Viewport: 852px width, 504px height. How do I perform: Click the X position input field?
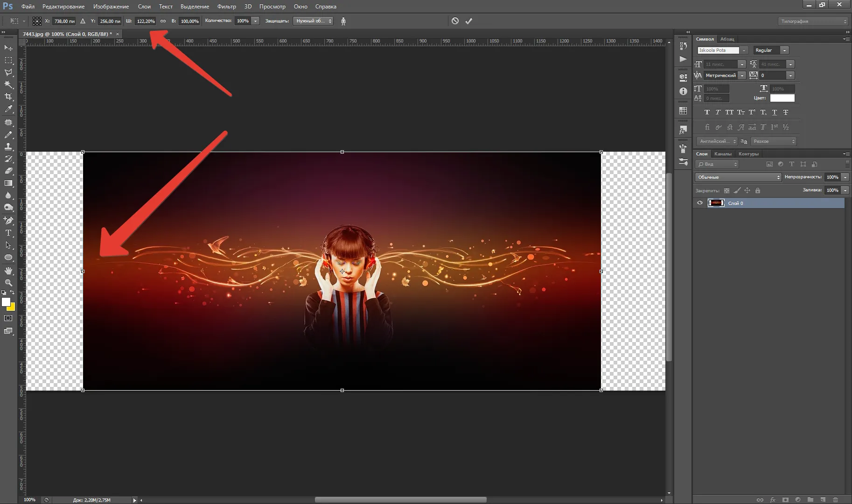(64, 21)
